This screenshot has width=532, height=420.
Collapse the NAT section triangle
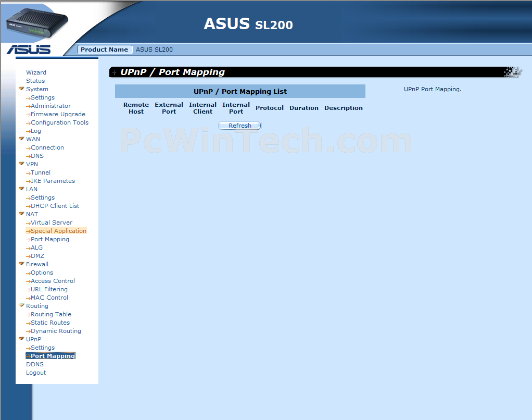[21, 214]
